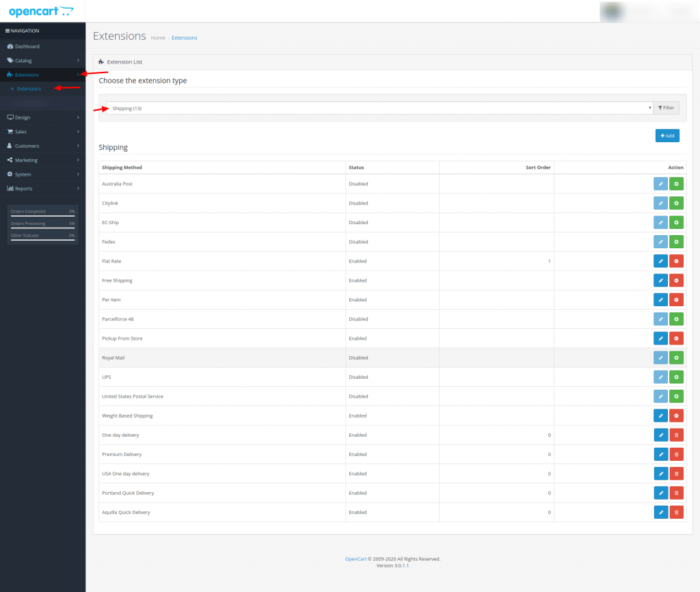Edit the Aquilla Quick Delivery method
The height and width of the screenshot is (592, 700).
point(660,512)
